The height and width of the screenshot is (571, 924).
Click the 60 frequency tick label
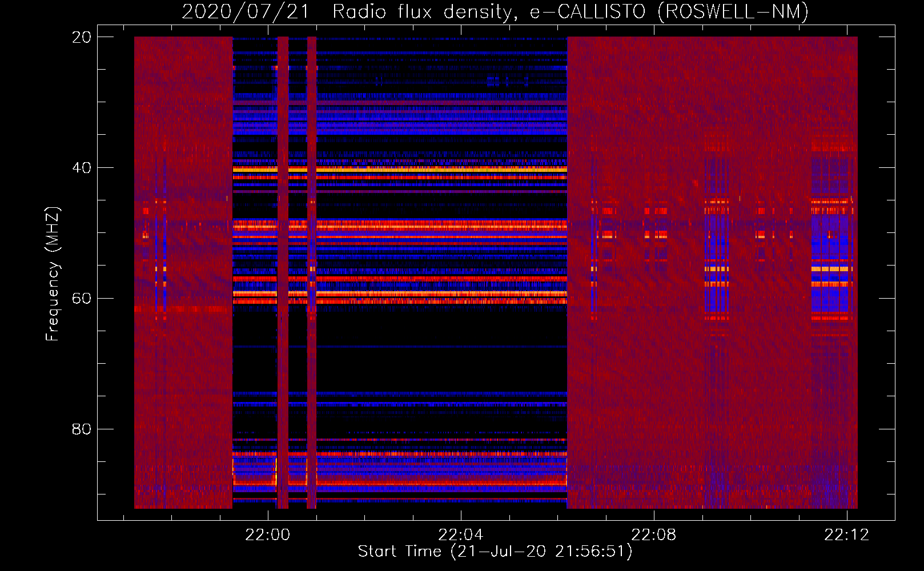point(82,299)
